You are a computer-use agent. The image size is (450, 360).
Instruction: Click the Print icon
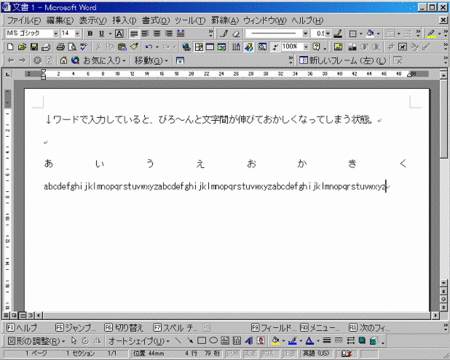pyautogui.click(x=60, y=47)
